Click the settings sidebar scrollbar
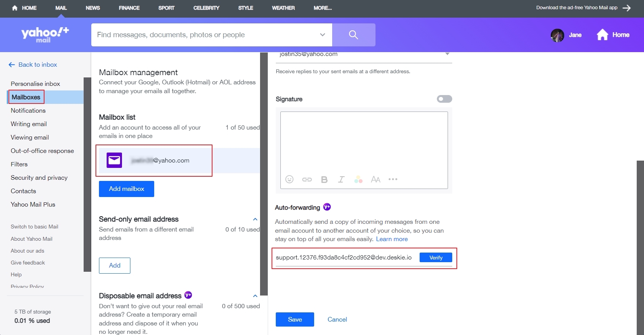The height and width of the screenshot is (335, 644). [x=87, y=174]
